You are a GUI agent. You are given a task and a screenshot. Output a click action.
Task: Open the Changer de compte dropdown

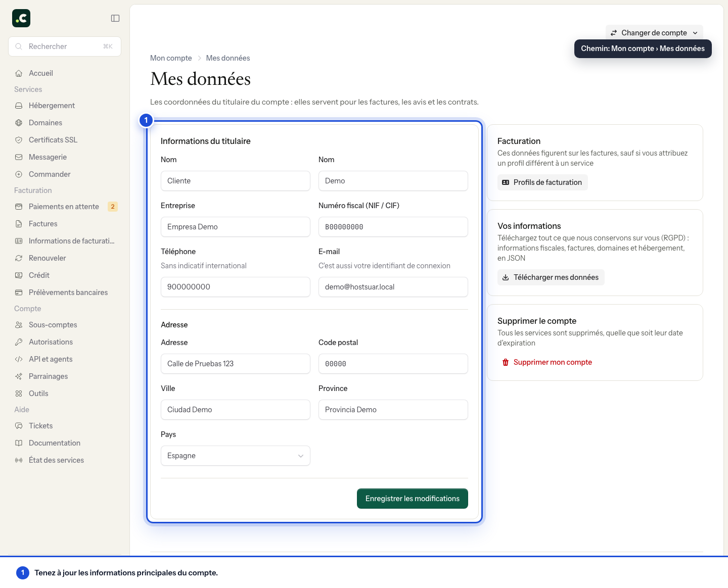[x=654, y=33]
